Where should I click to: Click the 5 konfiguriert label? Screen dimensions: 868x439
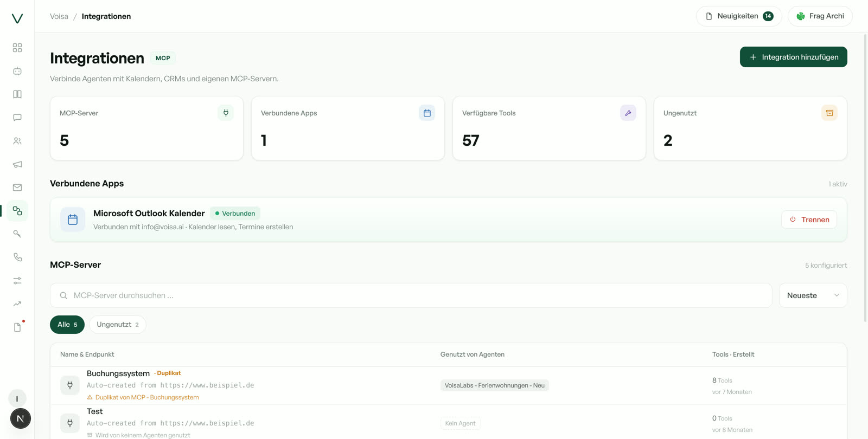(826, 266)
